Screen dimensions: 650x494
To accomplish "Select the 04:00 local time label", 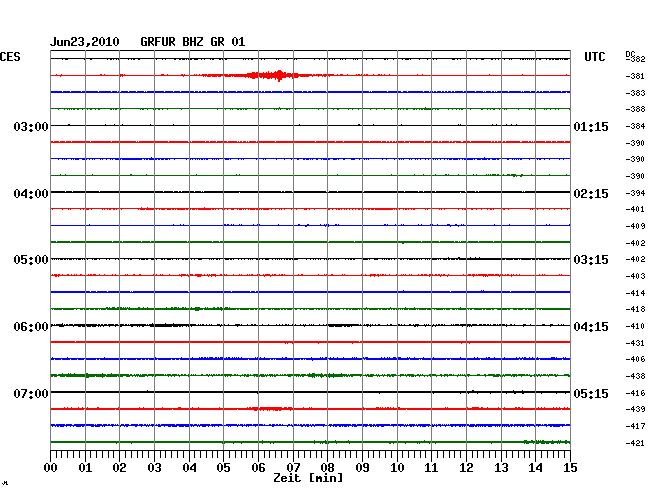I will (31, 194).
